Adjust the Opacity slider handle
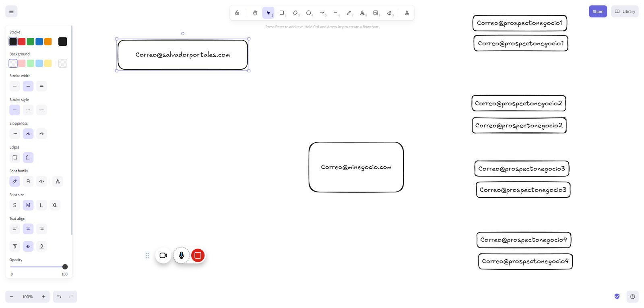 click(x=65, y=267)
